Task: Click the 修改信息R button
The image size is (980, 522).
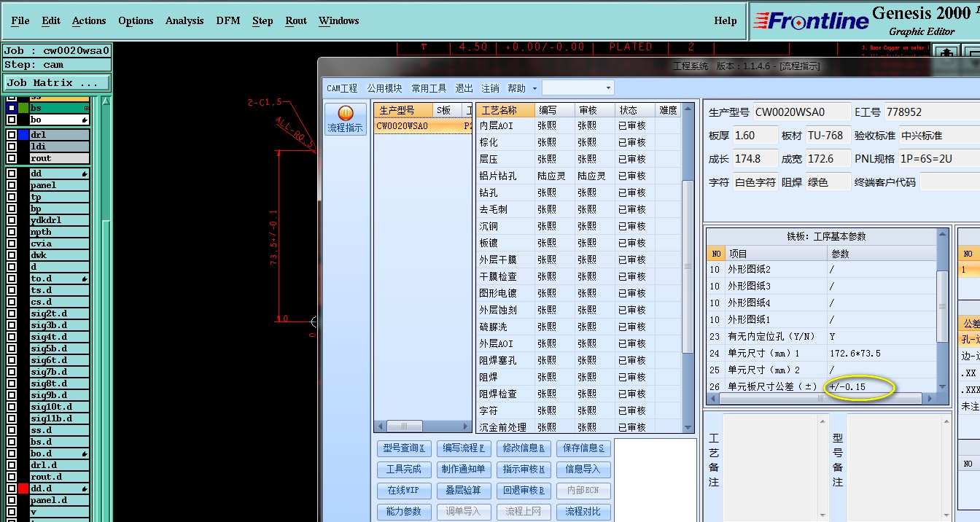Action: (x=524, y=448)
